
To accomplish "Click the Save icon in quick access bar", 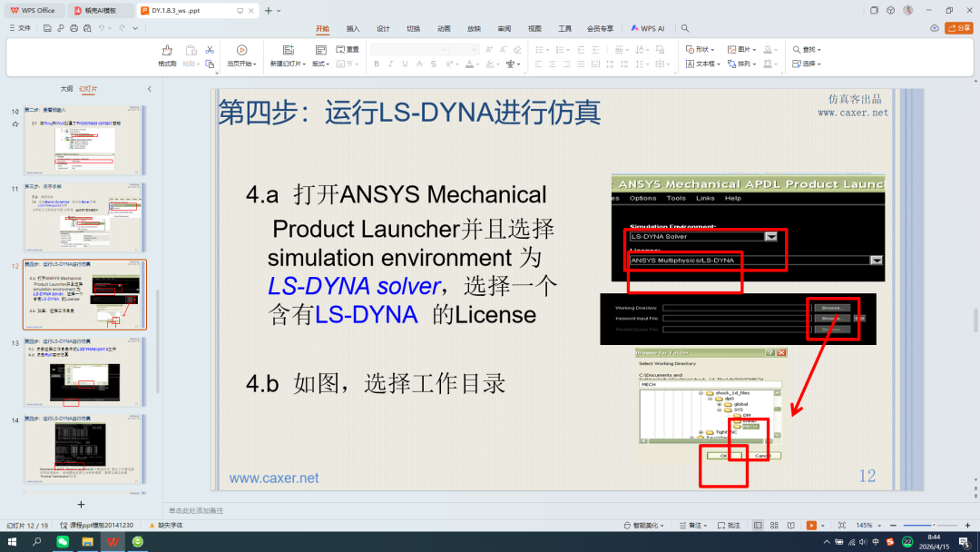I will pyautogui.click(x=47, y=28).
